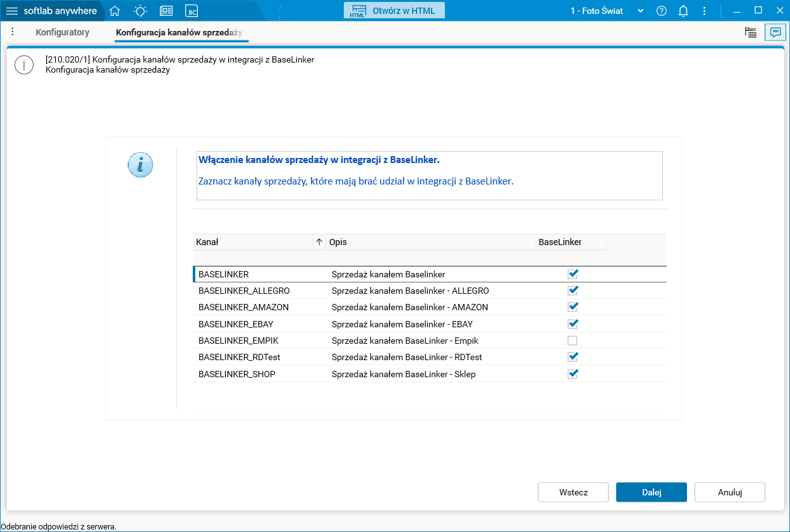Uncheck BaseLinker for BASELINKER_RDTest
Screen dimensions: 790x532
[x=573, y=357]
